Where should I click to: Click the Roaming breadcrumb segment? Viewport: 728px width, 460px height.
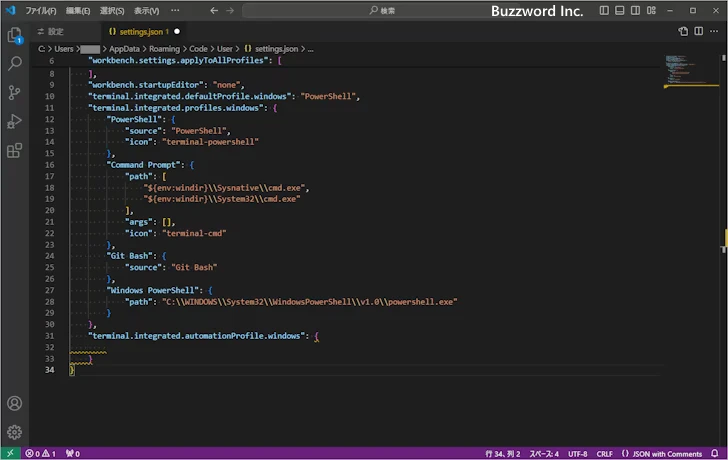point(164,49)
